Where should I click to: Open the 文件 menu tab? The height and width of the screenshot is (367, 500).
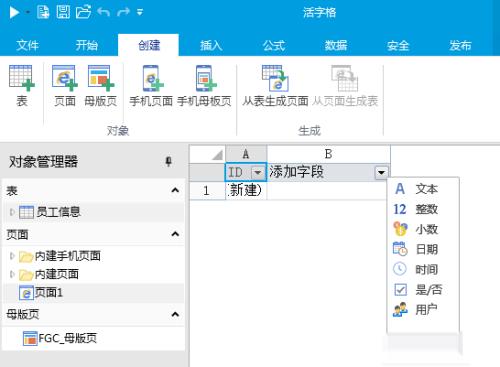click(27, 45)
